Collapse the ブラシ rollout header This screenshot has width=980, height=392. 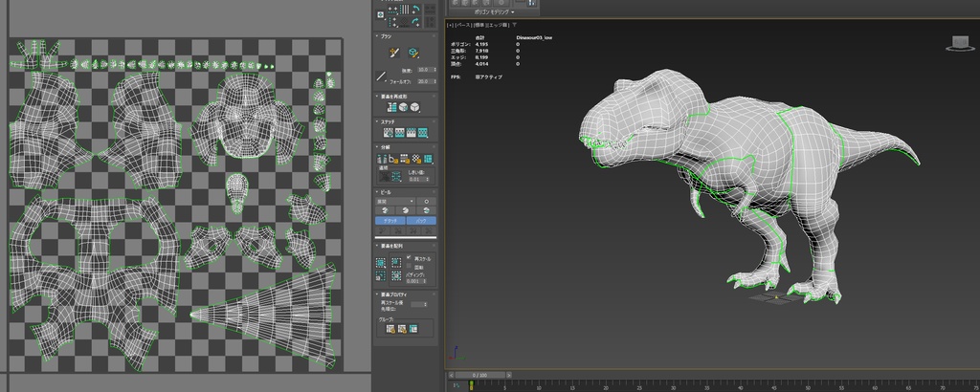pos(387,35)
